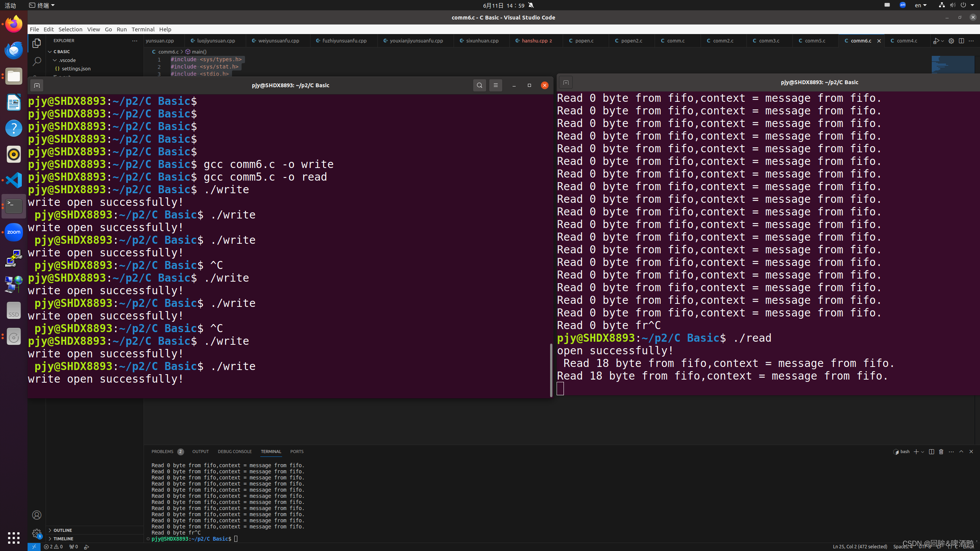Open the editor More Actions ellipsis
Image resolution: width=980 pixels, height=551 pixels.
tap(971, 41)
